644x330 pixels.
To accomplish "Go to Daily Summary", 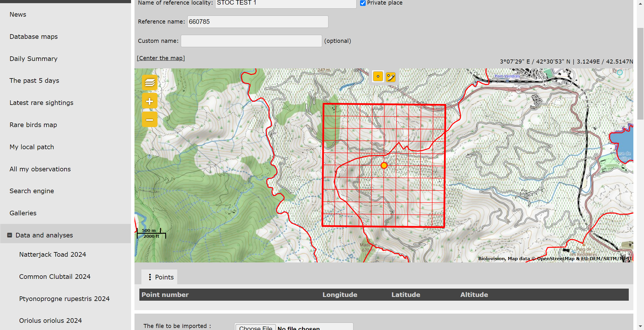I will pyautogui.click(x=33, y=59).
